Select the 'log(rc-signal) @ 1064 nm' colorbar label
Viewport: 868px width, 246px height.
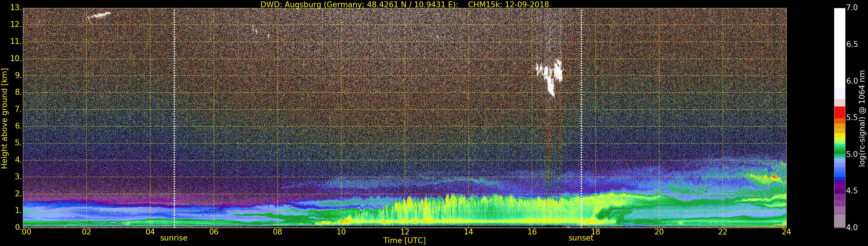click(862, 118)
